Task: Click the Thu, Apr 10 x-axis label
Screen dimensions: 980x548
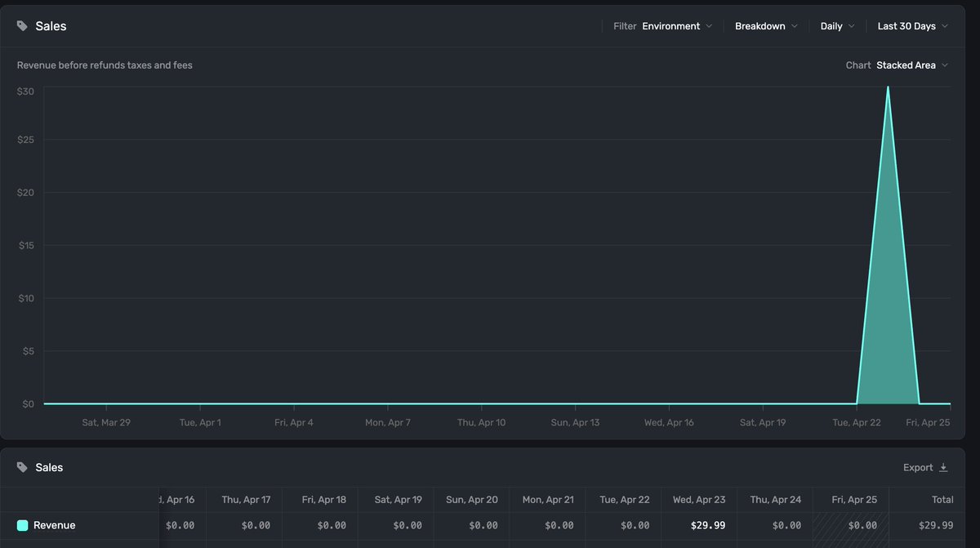Action: 481,422
